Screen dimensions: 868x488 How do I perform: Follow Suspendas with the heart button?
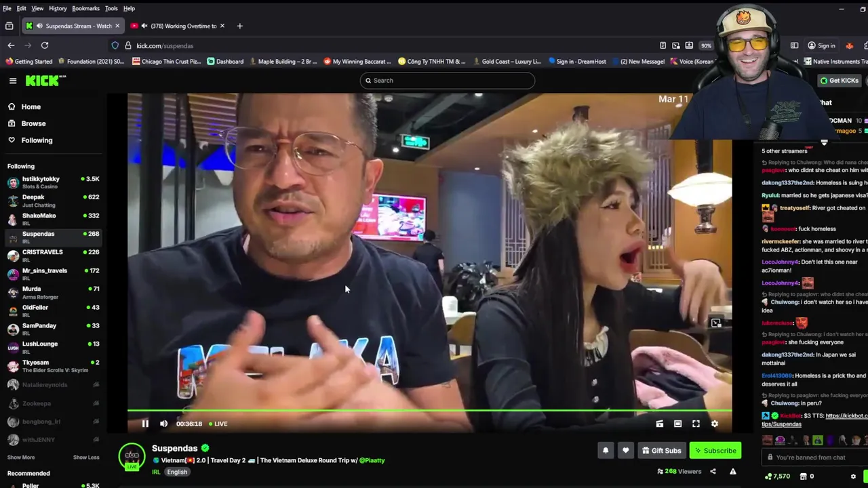click(x=625, y=450)
